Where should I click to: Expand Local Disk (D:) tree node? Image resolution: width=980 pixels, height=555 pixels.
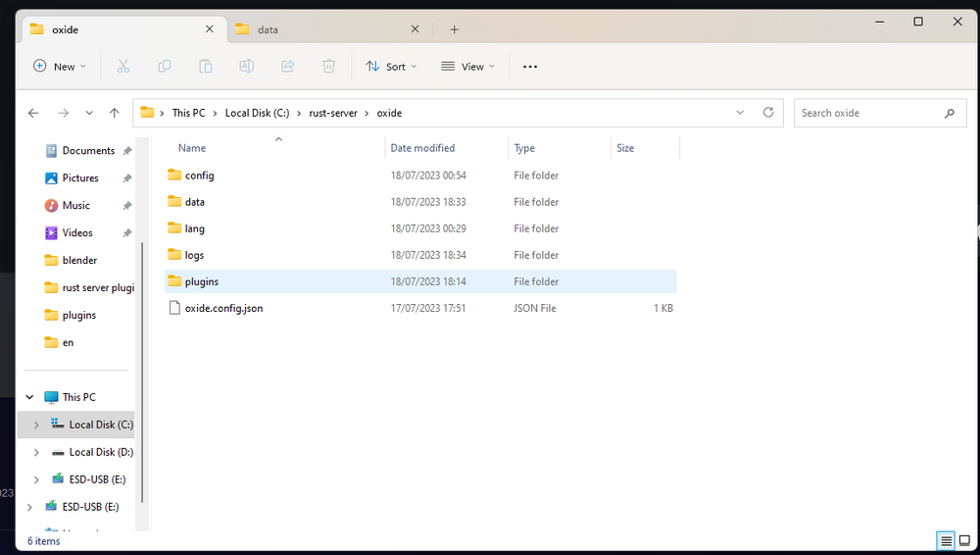(36, 452)
